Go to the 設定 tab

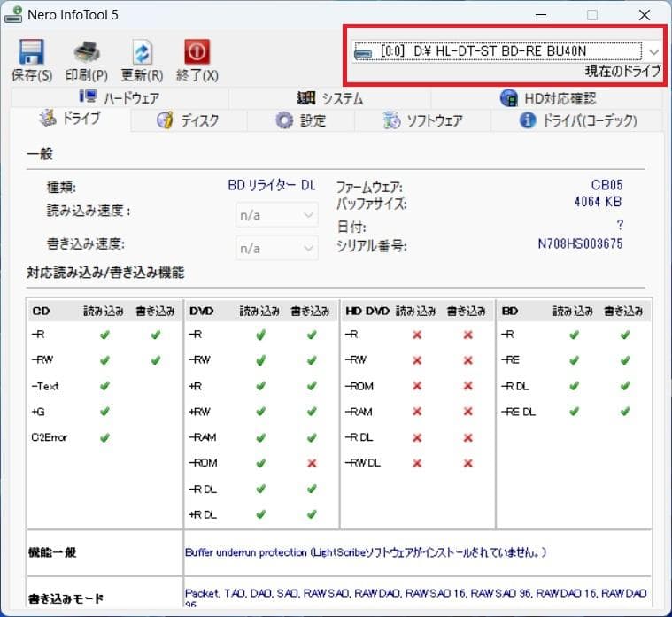pos(300,120)
